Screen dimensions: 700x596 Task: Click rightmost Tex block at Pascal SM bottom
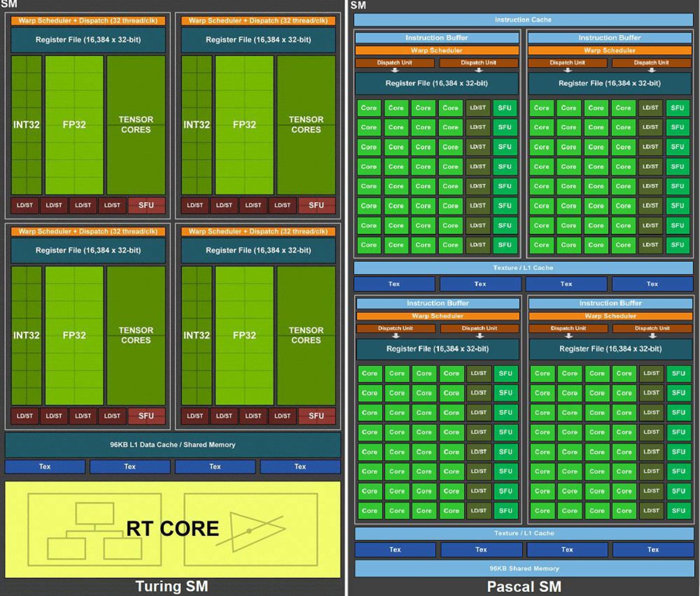click(653, 550)
